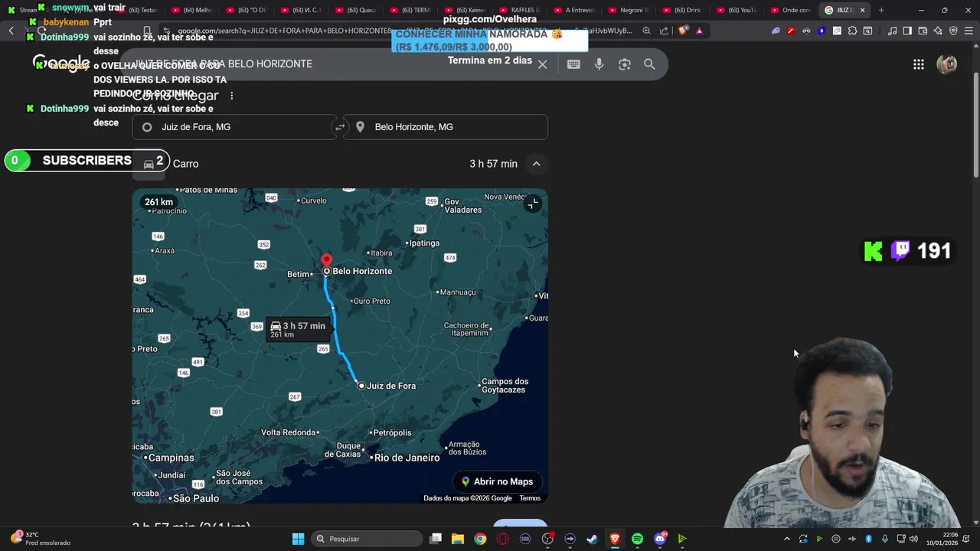Open the Brave Shields lion icon
Screen dimensions: 980x551
[683, 31]
